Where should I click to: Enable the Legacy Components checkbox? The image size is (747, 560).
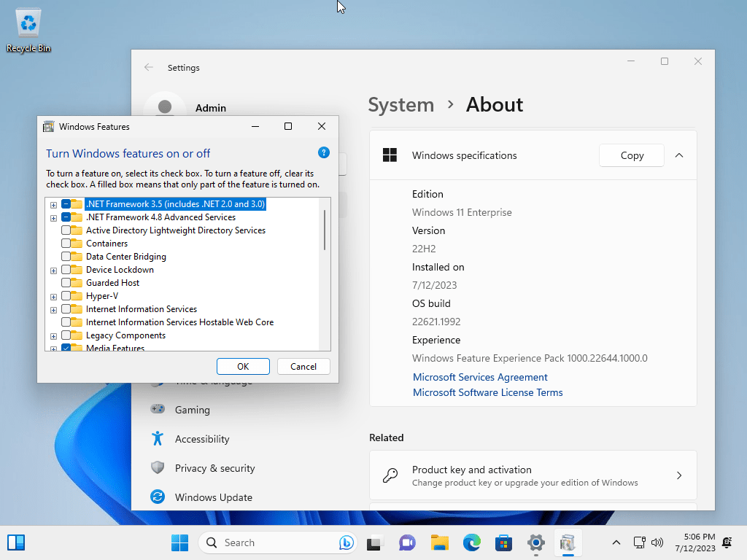(x=66, y=335)
